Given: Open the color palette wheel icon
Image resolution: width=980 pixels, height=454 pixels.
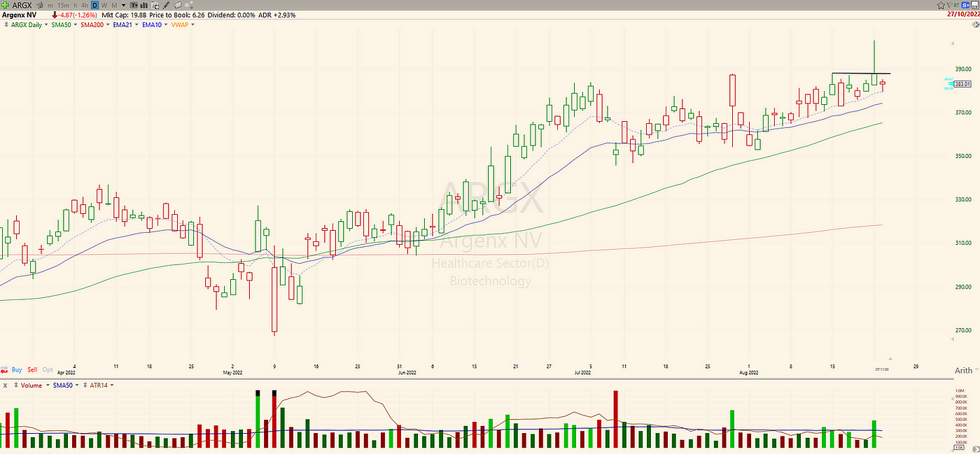Looking at the screenshot, I should click(976, 24).
